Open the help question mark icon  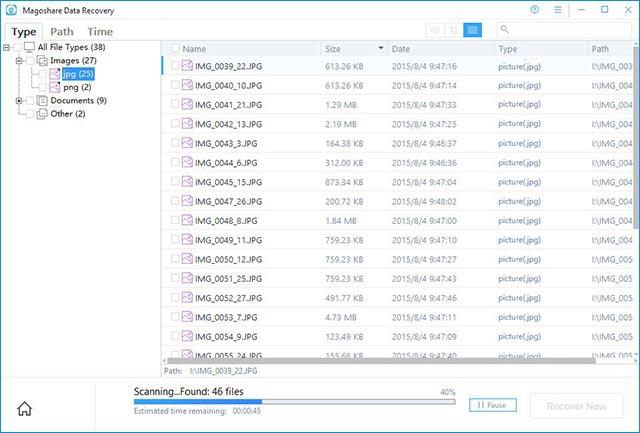pos(535,10)
